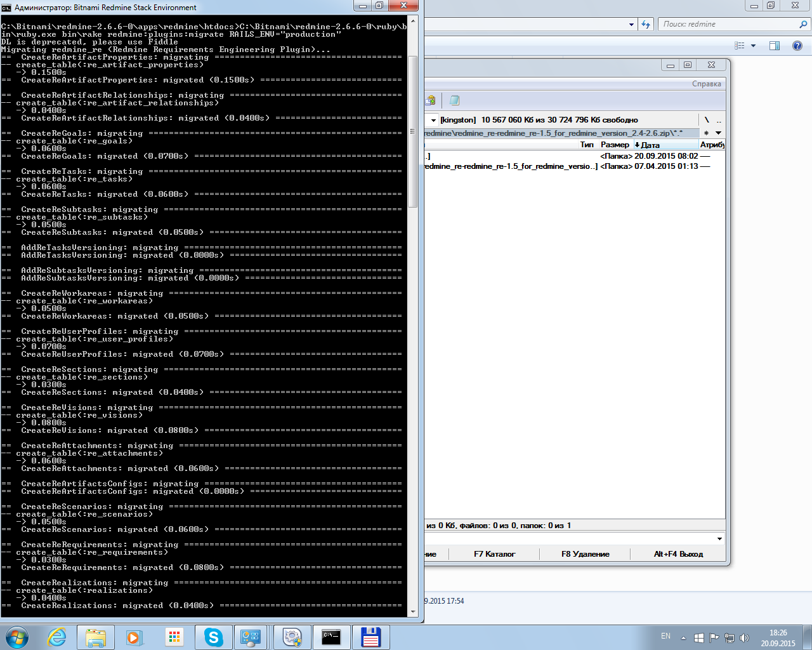
Task: Open the Справка menu
Action: (x=706, y=84)
